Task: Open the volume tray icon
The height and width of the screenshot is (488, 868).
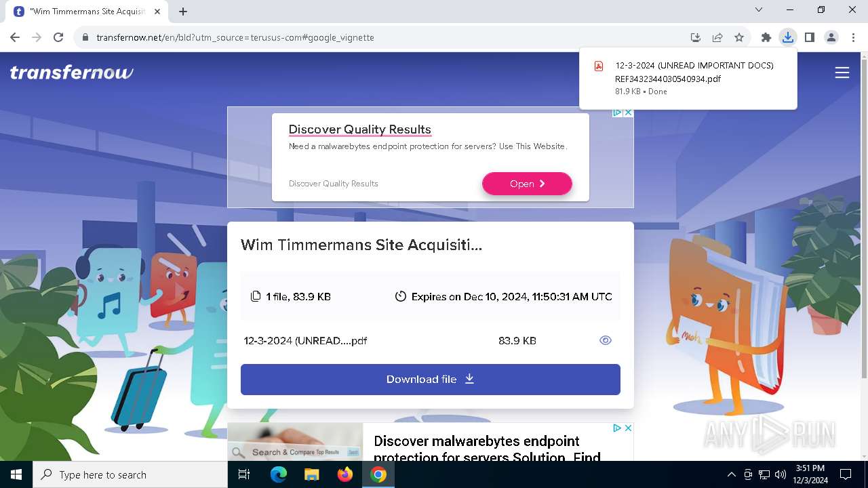Action: pyautogui.click(x=781, y=474)
